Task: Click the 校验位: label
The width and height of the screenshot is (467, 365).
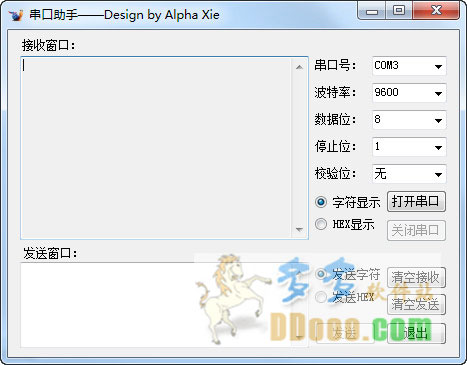Action: [x=335, y=173]
